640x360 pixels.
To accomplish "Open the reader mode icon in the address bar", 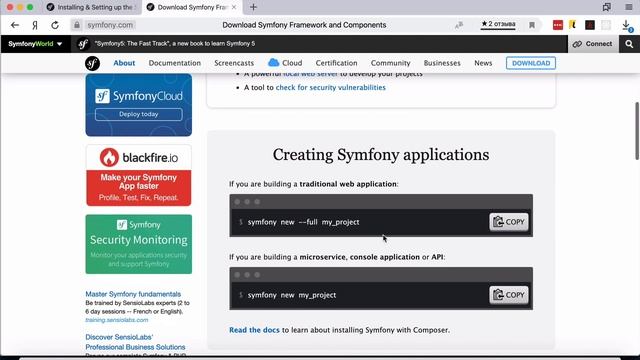I will point(459,25).
